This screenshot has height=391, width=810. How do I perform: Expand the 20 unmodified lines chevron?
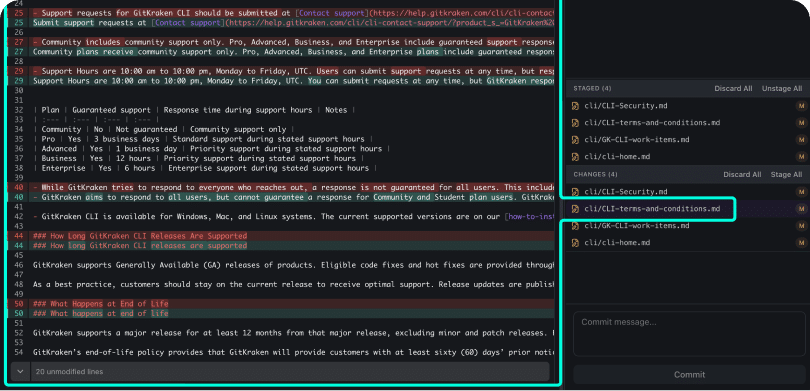coord(20,371)
